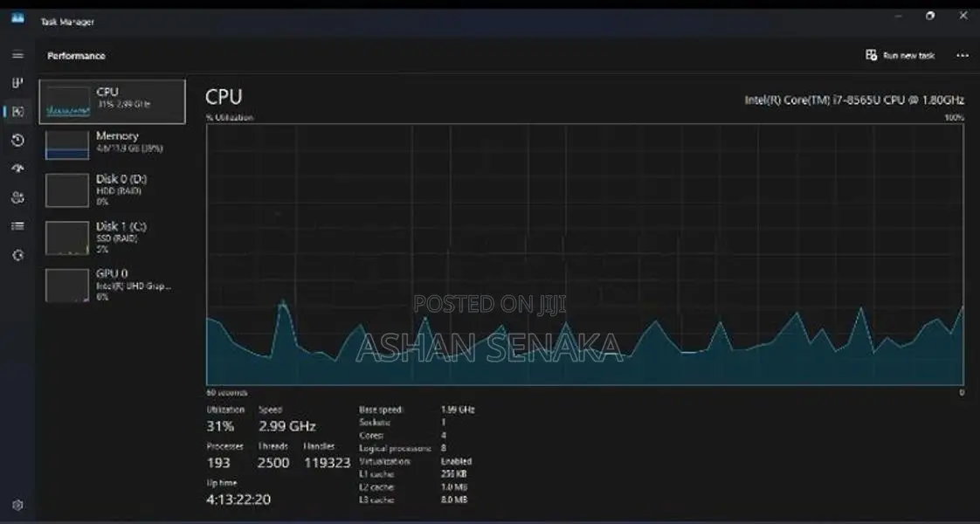Image resolution: width=980 pixels, height=524 pixels.
Task: Click the Logical processors label
Action: (395, 448)
